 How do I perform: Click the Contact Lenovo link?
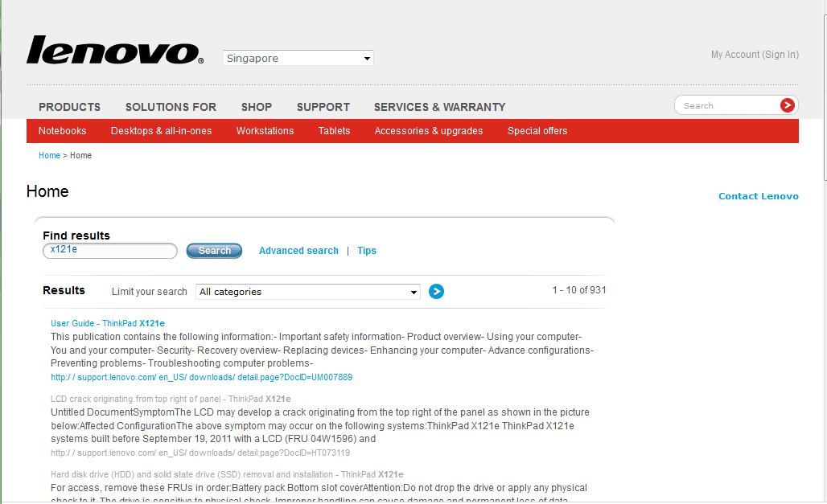click(759, 196)
